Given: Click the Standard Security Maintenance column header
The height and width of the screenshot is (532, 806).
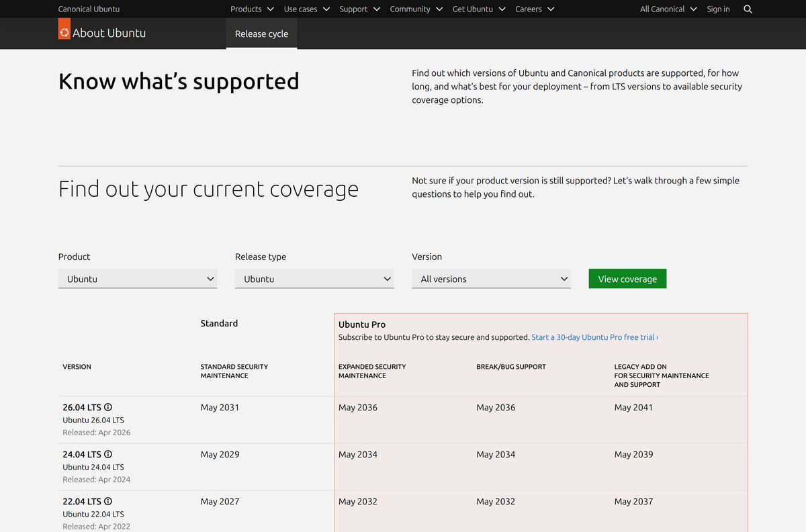Looking at the screenshot, I should click(234, 371).
